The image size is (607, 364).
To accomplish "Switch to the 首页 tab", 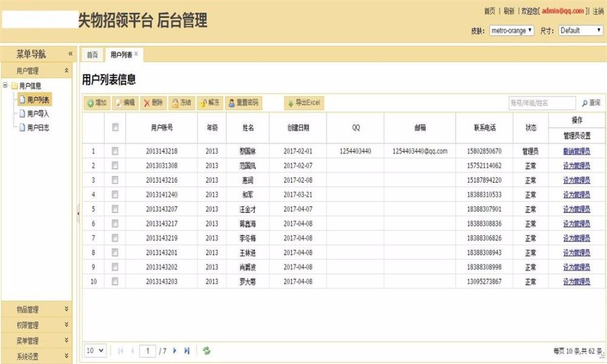I will coord(92,55).
